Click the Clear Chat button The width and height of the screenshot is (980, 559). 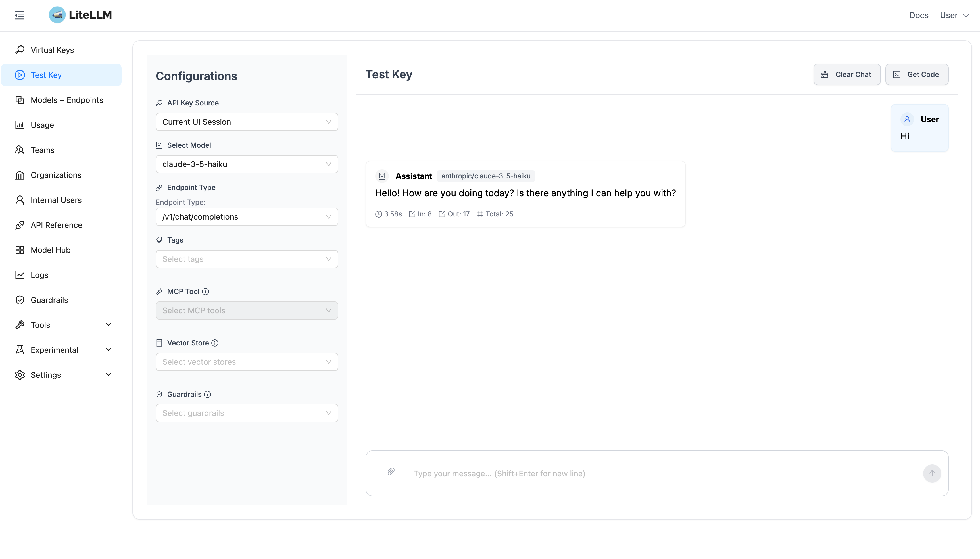point(846,74)
